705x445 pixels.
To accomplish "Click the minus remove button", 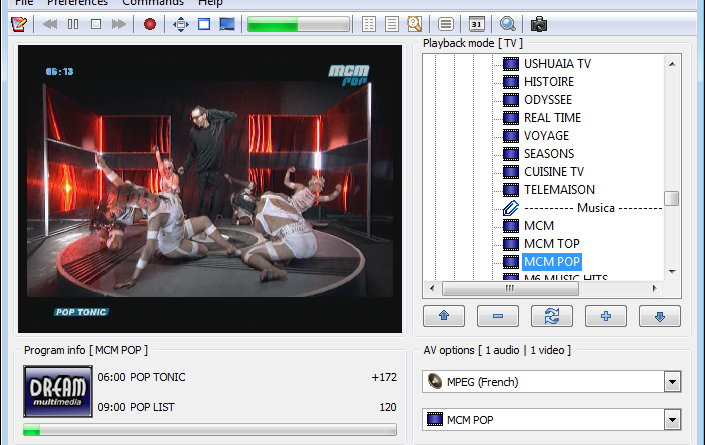I will [x=498, y=316].
